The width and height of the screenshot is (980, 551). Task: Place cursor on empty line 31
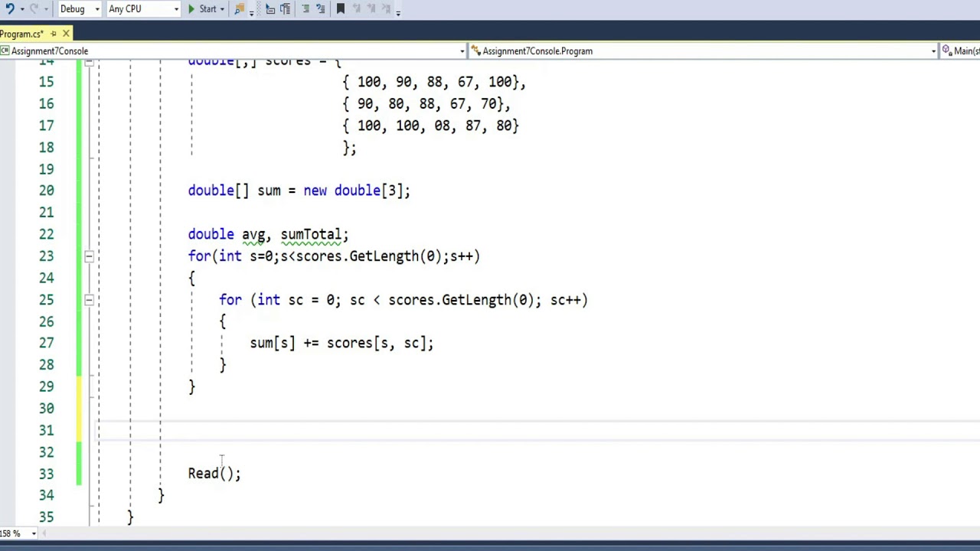coord(536,431)
